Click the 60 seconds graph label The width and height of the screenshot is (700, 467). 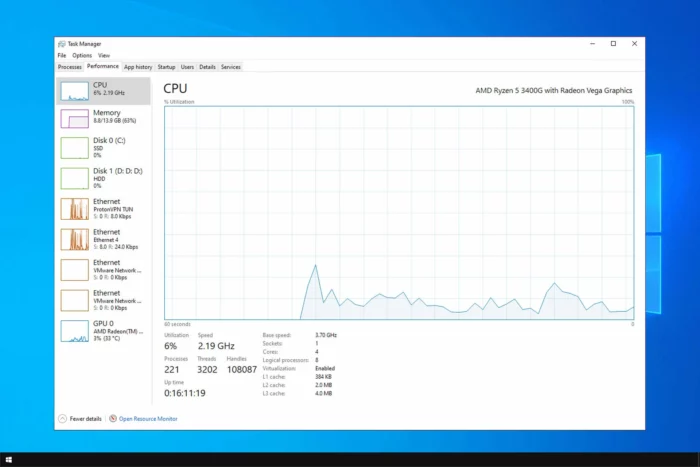tap(177, 324)
